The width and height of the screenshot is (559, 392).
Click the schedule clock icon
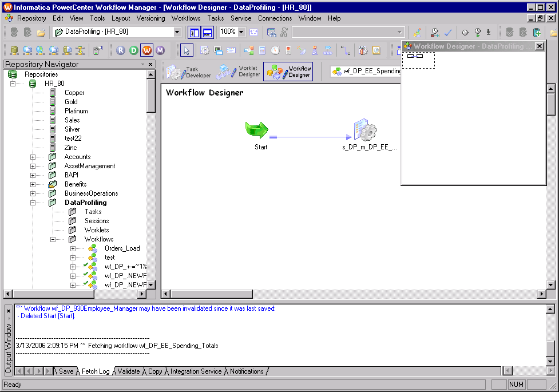click(465, 33)
